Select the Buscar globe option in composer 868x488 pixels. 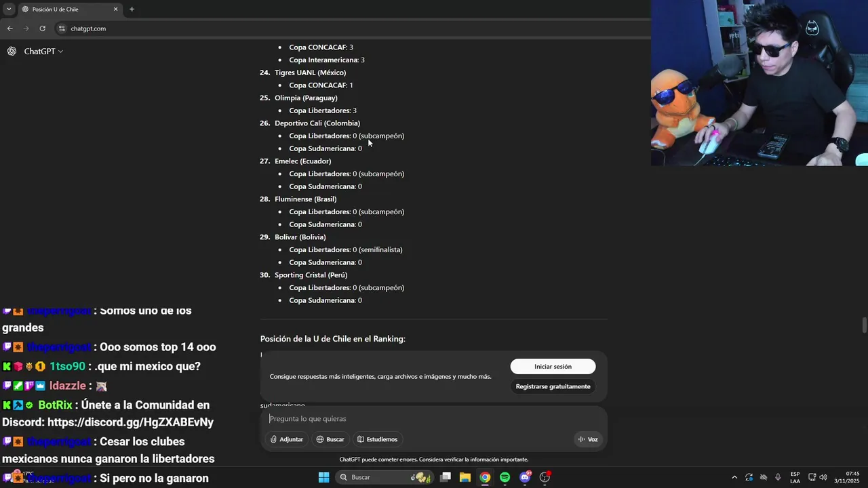coord(330,439)
